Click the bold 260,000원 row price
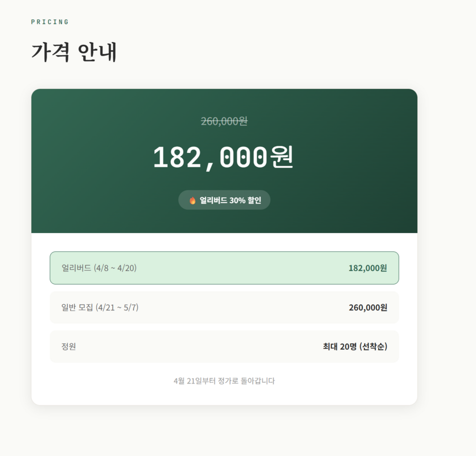The height and width of the screenshot is (456, 476). tap(367, 308)
